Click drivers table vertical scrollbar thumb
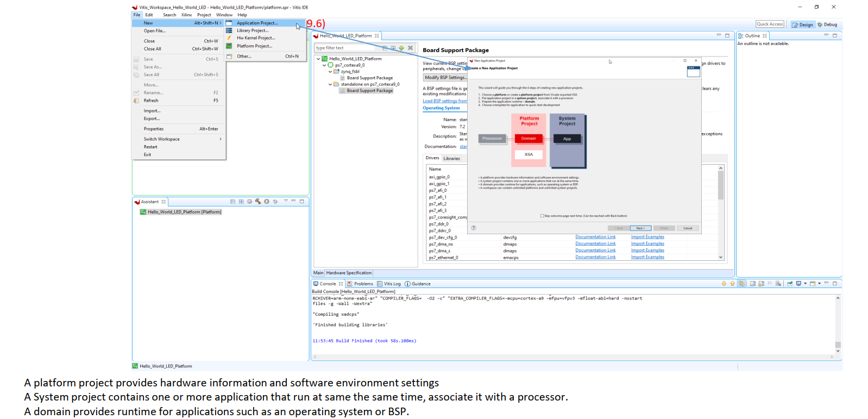Screen dimensions: 868x419 (721, 186)
